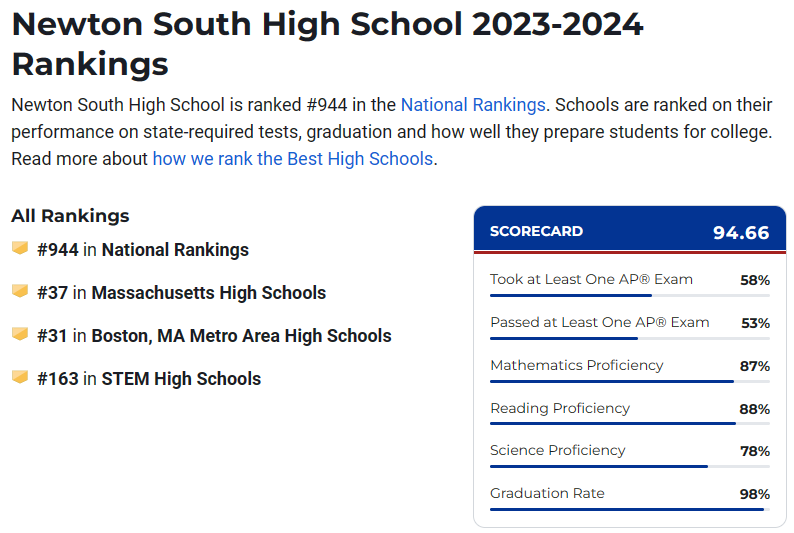794x533 pixels.
Task: Select STEM High Schools ranking entry
Action: (181, 379)
